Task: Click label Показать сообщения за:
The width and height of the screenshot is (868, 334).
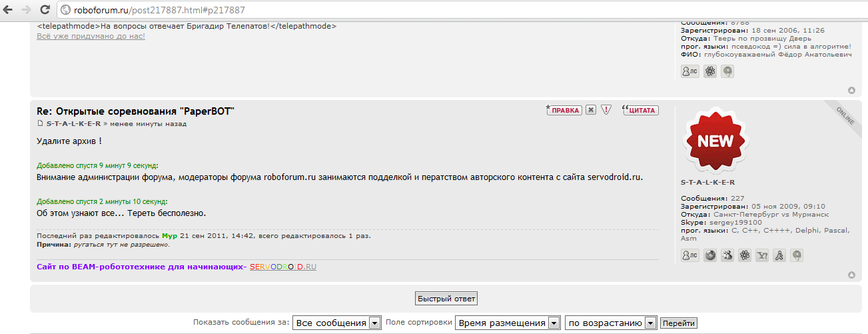Action: pos(241,323)
